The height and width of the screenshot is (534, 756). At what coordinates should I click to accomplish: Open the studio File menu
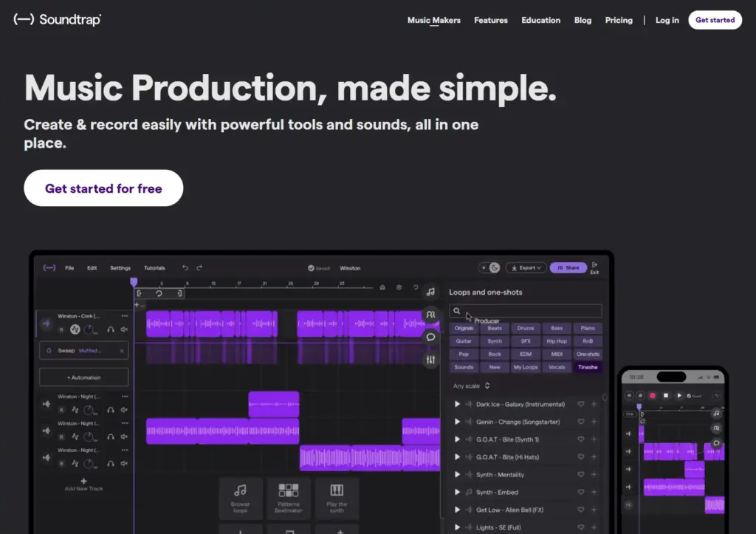[x=69, y=267]
